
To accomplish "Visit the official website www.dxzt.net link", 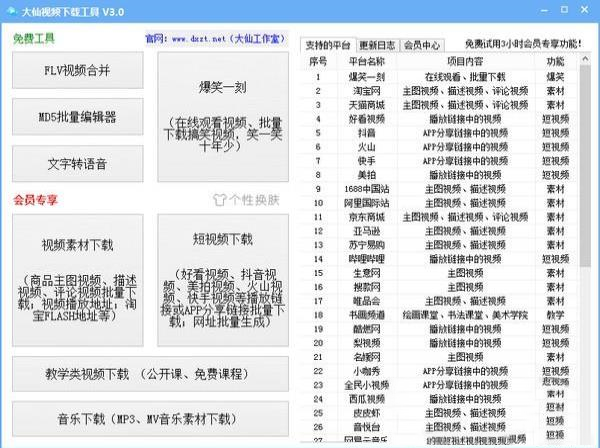I will (216, 39).
